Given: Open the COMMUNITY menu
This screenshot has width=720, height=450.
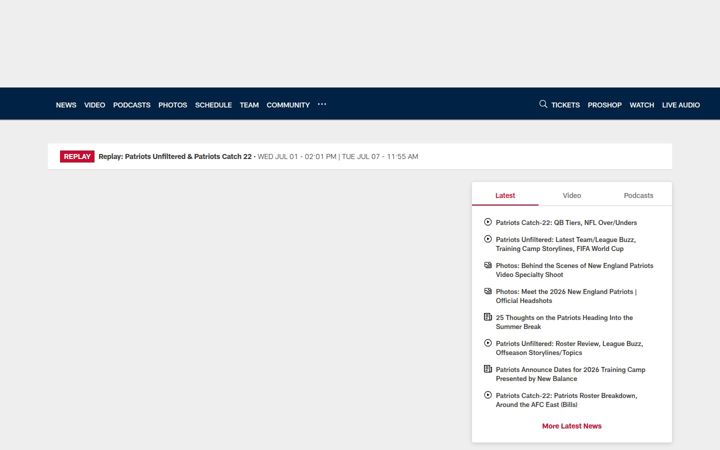Looking at the screenshot, I should [288, 105].
